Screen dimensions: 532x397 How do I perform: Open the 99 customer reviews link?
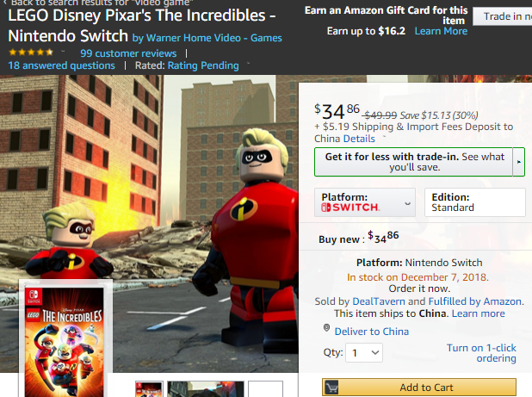point(128,53)
